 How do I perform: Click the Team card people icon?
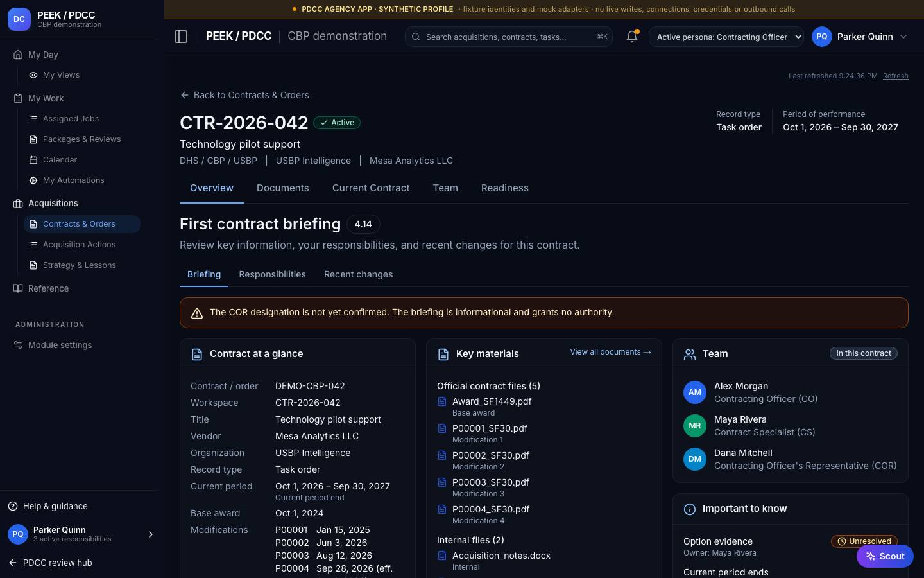[690, 355]
